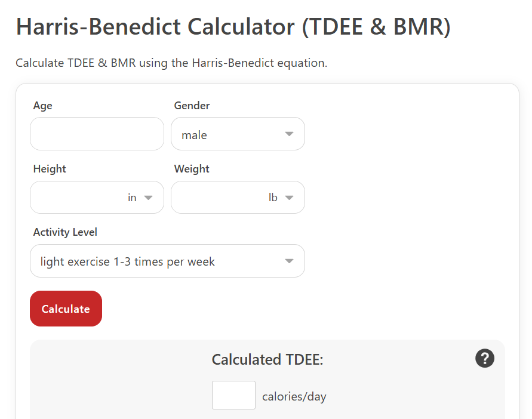Click the Activity Level dropdown arrow
The width and height of the screenshot is (532, 419).
coord(289,261)
